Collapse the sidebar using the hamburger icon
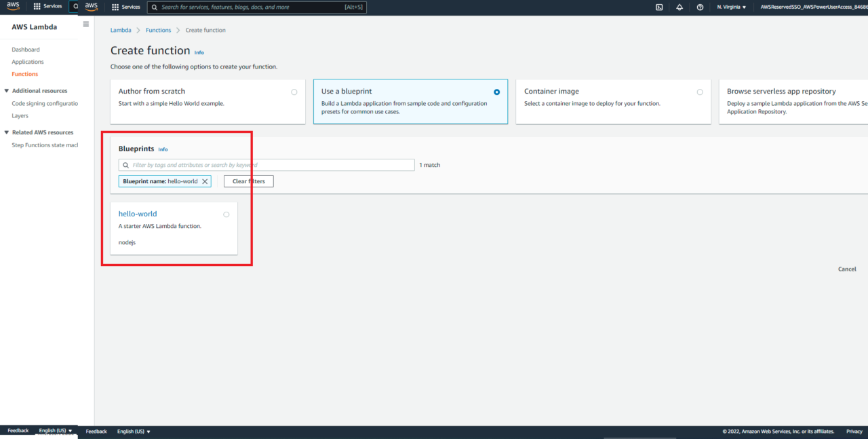 85,24
